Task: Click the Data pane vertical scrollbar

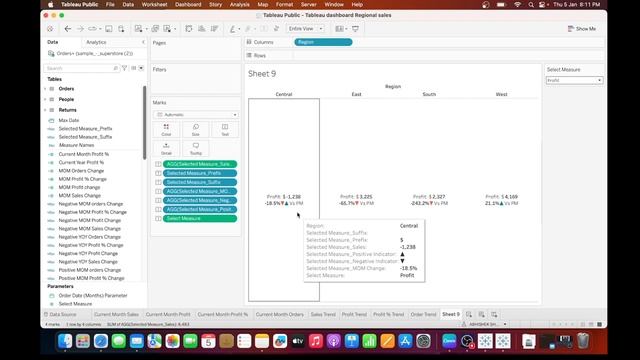Action: pyautogui.click(x=144, y=122)
